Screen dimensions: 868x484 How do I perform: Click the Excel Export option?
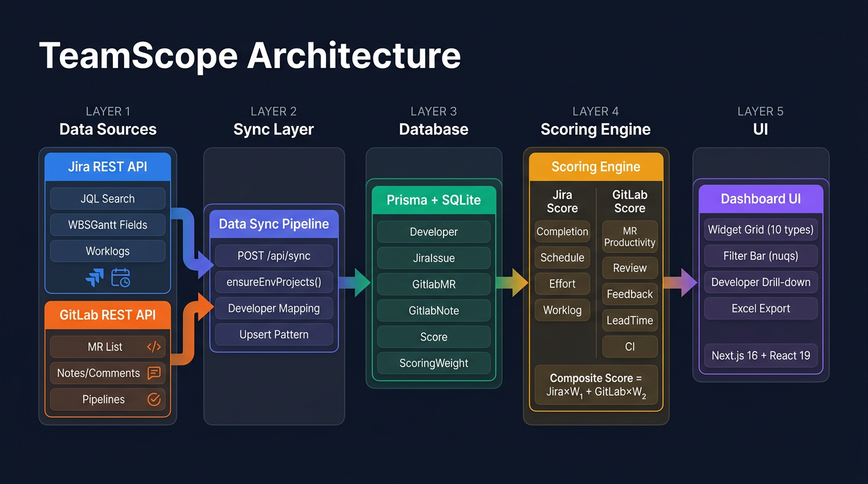click(x=760, y=308)
